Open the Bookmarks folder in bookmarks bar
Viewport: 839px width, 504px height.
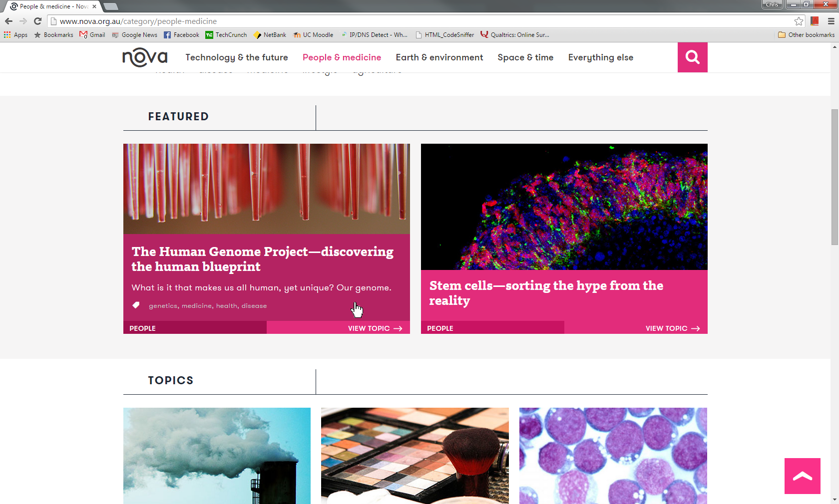(x=53, y=35)
